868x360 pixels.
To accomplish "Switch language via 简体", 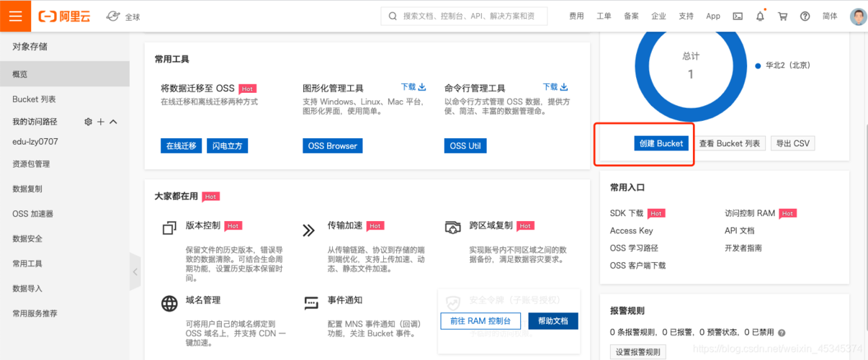I will point(830,16).
